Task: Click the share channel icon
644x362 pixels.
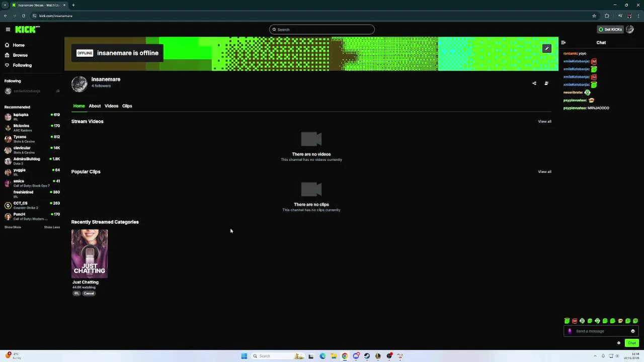Action: [x=534, y=83]
